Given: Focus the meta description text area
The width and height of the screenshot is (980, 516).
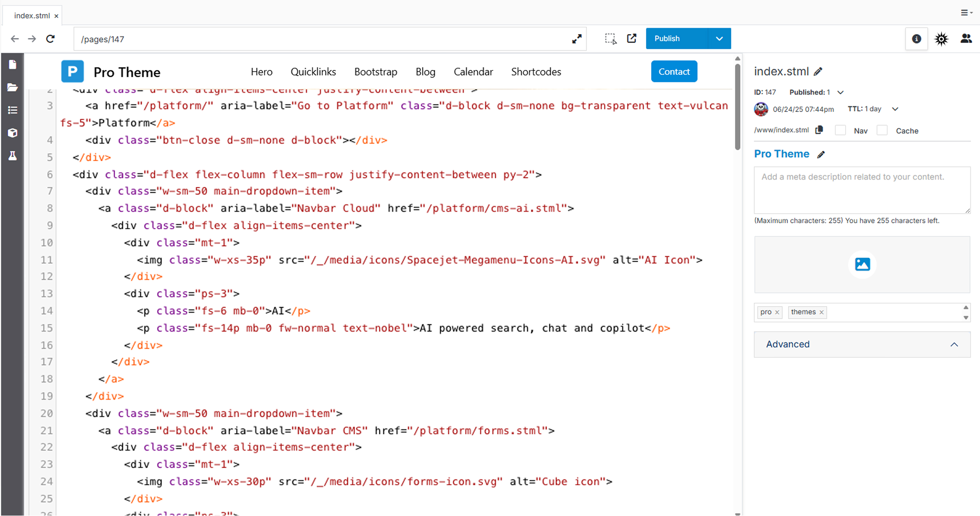Looking at the screenshot, I should pyautogui.click(x=862, y=190).
